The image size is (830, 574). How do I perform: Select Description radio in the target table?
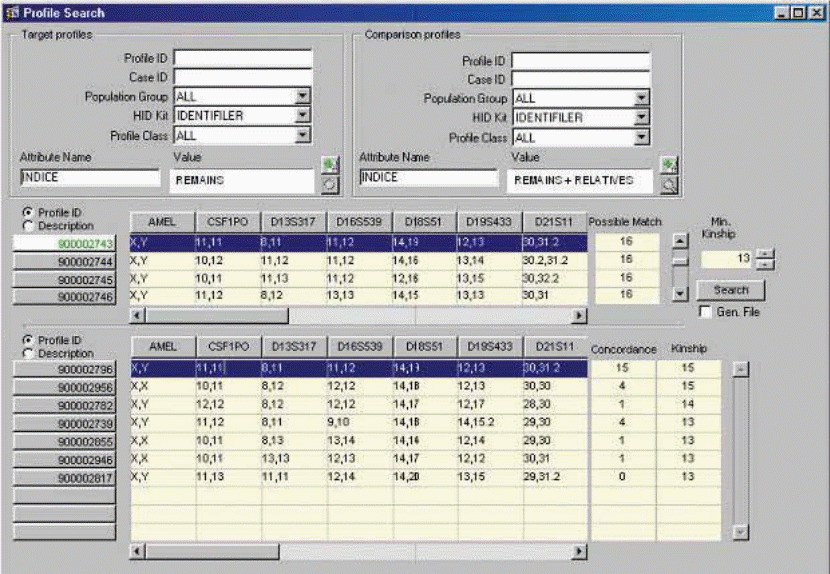(27, 226)
